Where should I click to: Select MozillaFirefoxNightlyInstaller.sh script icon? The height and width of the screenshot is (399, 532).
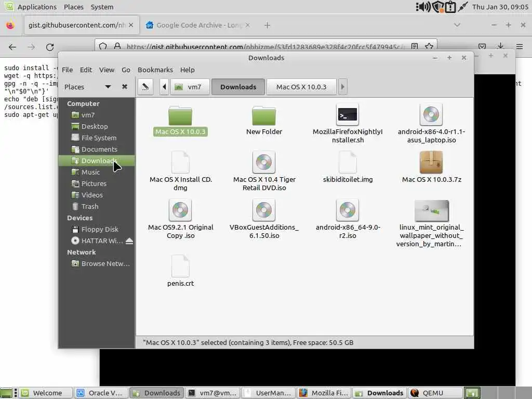(348, 115)
